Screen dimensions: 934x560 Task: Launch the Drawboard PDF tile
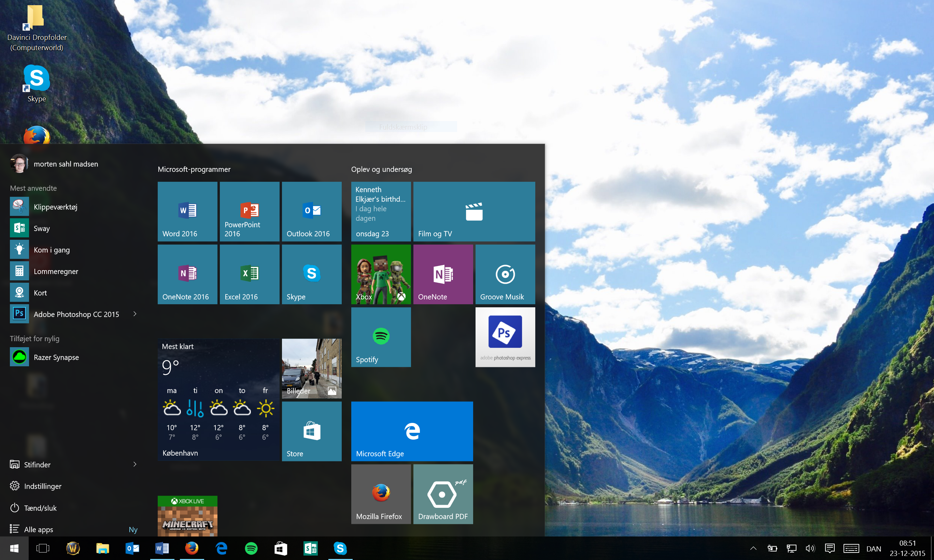pyautogui.click(x=443, y=494)
